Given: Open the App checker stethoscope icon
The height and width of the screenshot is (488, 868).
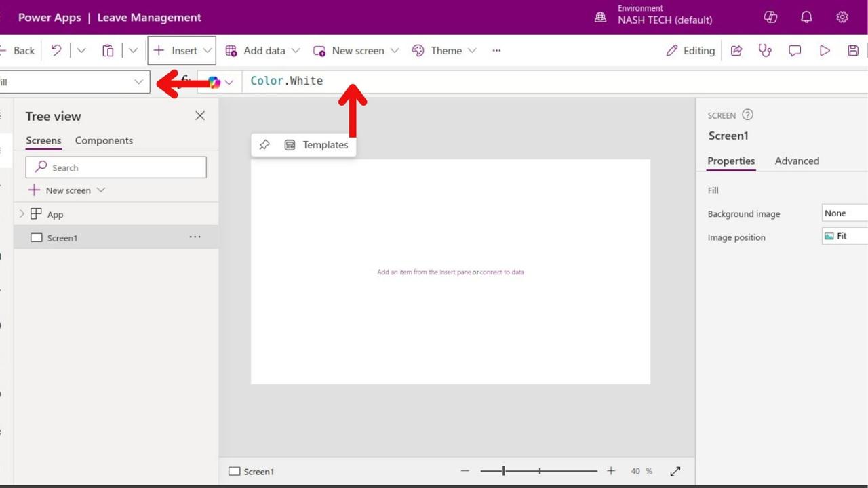Looking at the screenshot, I should (765, 51).
